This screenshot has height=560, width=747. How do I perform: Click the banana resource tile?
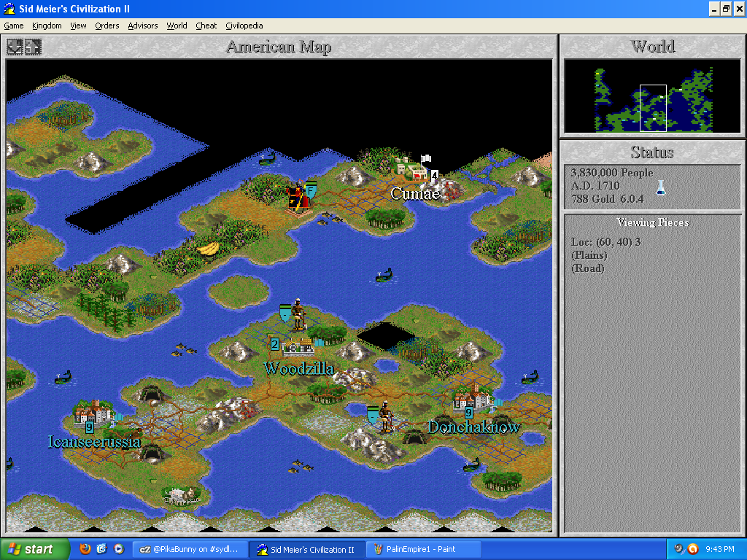[208, 249]
